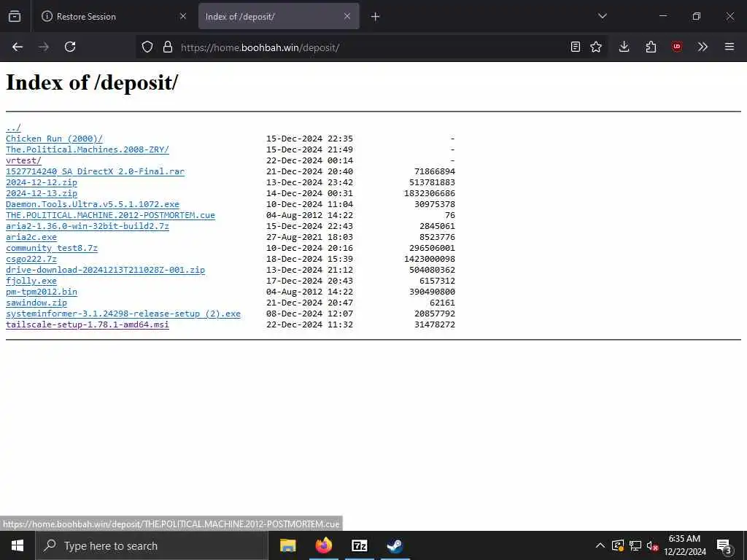Open Windows Start menu
Viewport: 747px width, 560px height.
click(18, 545)
